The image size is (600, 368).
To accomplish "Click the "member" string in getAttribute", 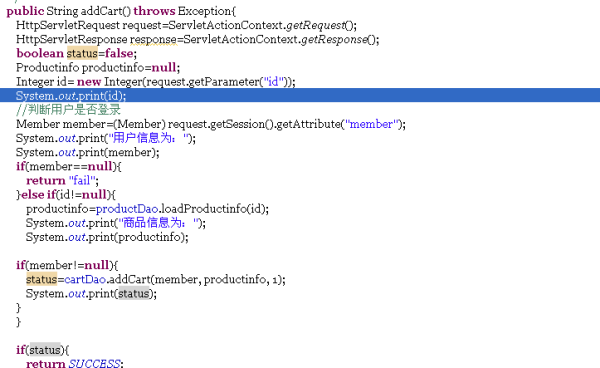I will tap(371, 124).
